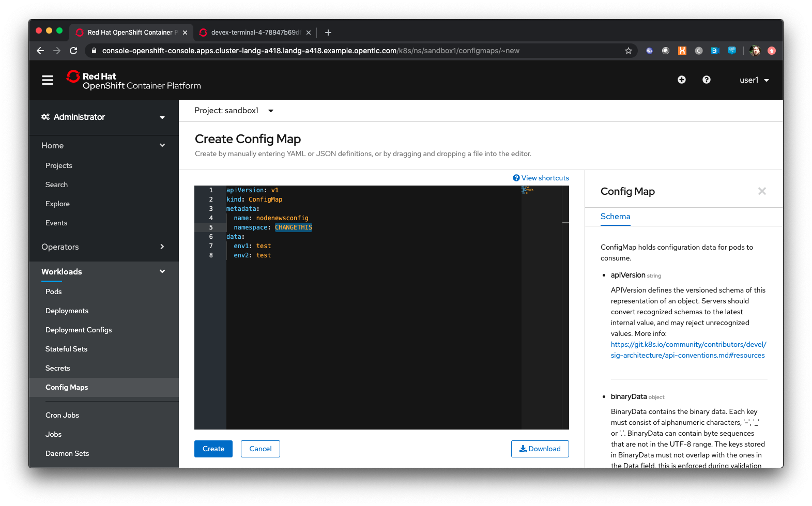Select the Schema tab
This screenshot has height=506, width=812.
615,217
